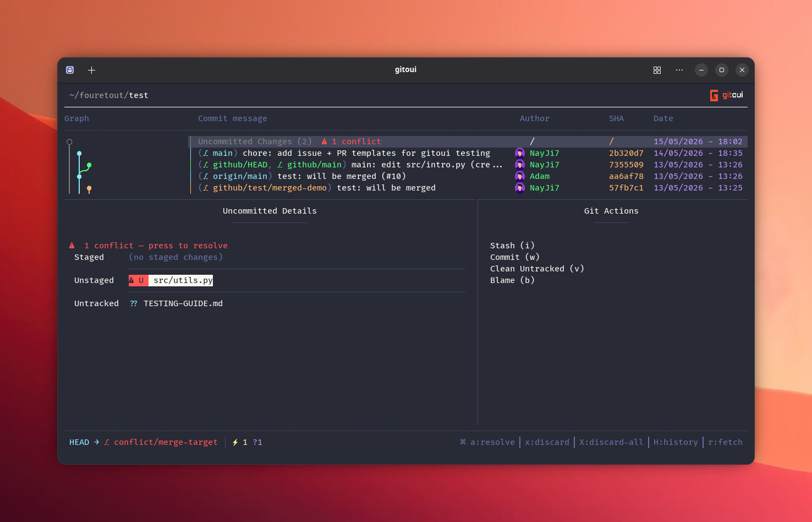The height and width of the screenshot is (522, 812).
Task: Click the red conflict U badge on src/utils.py
Action: pos(139,280)
